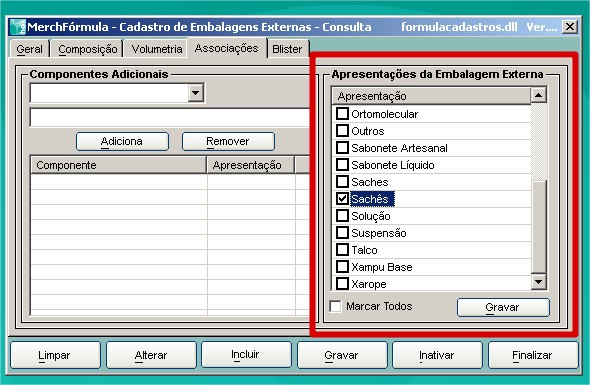Click the presentation list scroll-up arrow
The height and width of the screenshot is (385, 590).
coord(538,96)
